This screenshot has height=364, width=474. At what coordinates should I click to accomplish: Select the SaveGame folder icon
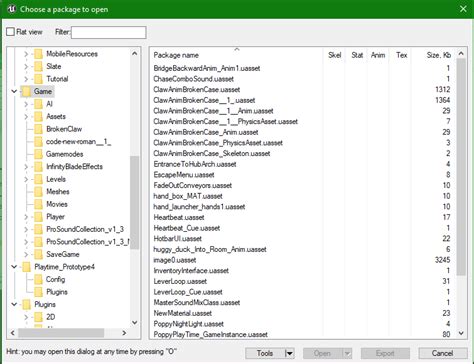coord(39,254)
